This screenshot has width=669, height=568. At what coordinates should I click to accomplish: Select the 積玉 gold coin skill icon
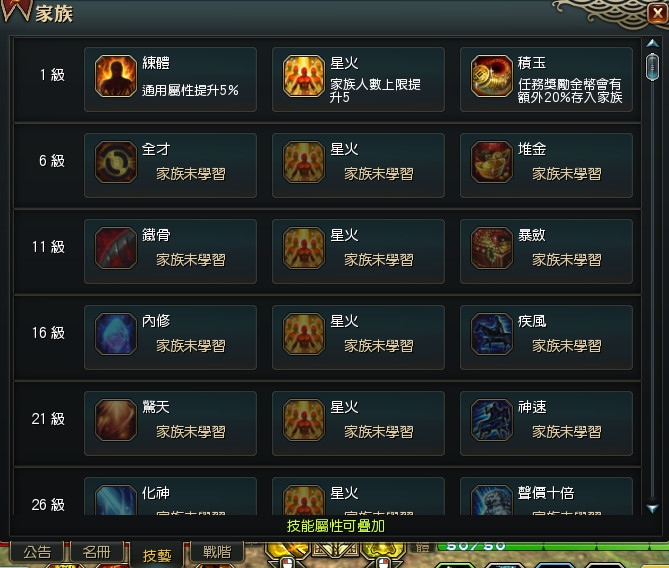492,76
